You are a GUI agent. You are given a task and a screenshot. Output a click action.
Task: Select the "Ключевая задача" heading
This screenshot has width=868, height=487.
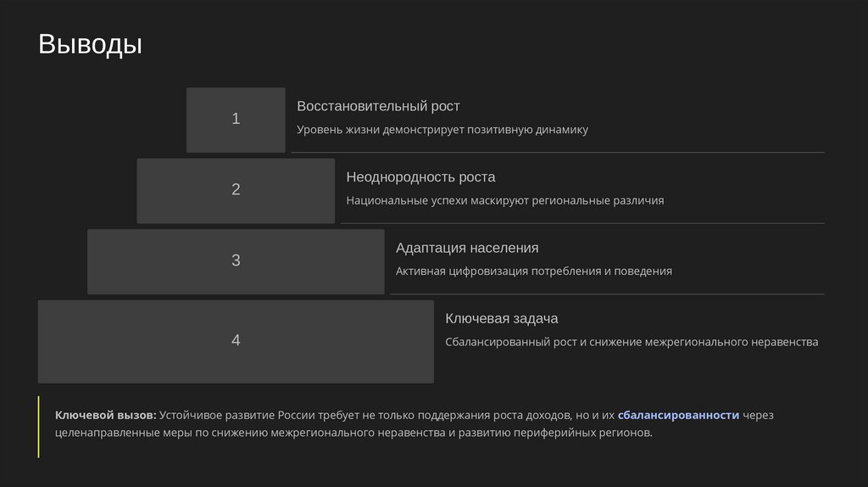coord(501,318)
